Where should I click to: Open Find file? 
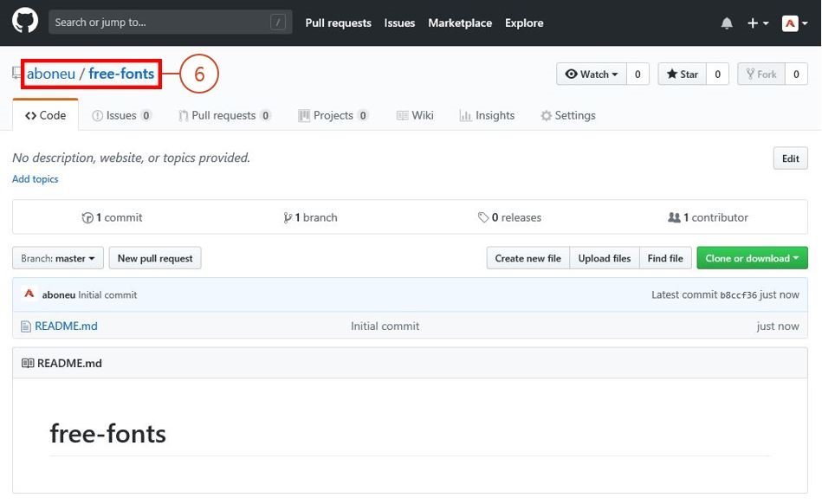[665, 258]
